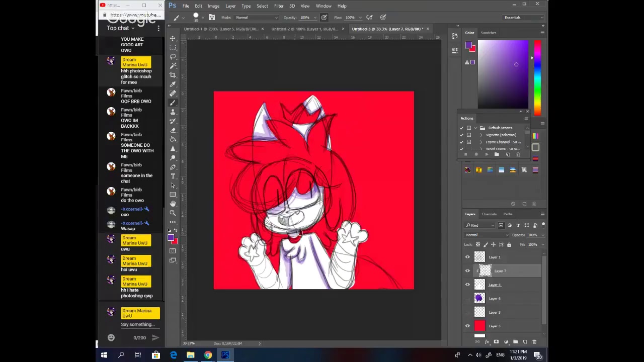Open brush Mode dropdown in options bar

[x=257, y=18]
